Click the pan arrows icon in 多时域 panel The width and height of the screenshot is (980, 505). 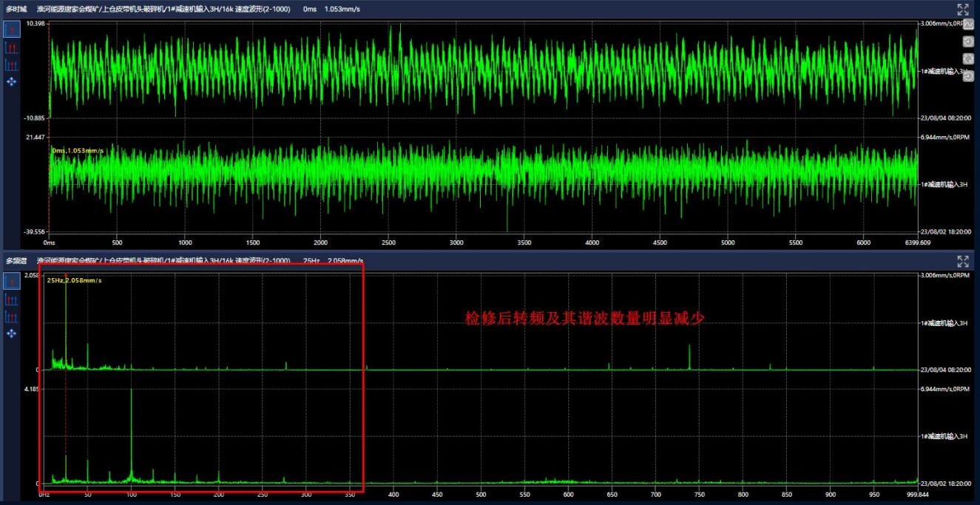click(12, 81)
